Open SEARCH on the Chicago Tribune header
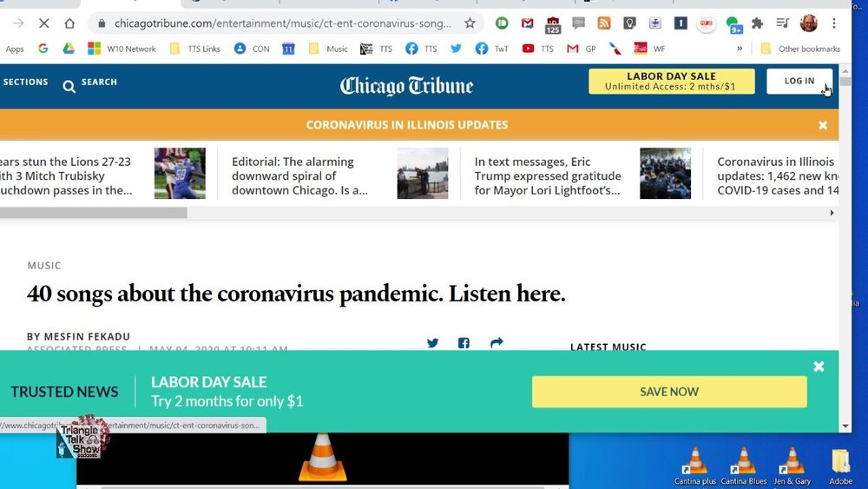The width and height of the screenshot is (868, 489). [90, 84]
